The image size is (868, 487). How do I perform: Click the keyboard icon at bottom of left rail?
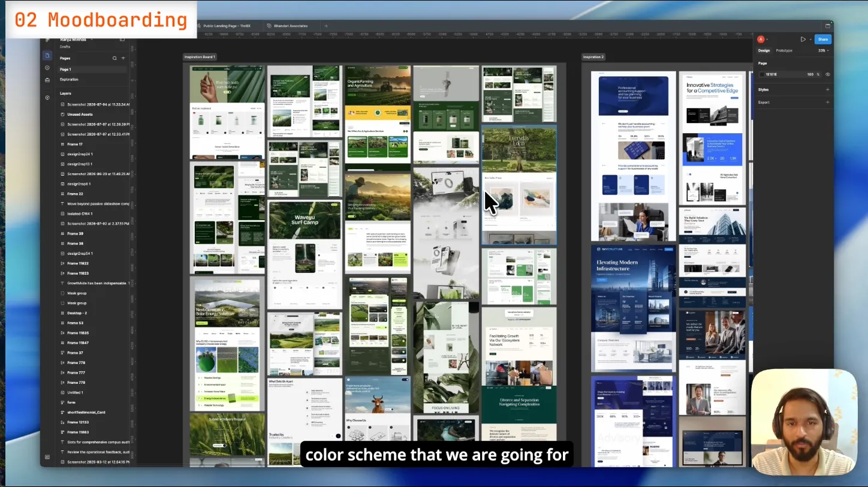(x=47, y=458)
